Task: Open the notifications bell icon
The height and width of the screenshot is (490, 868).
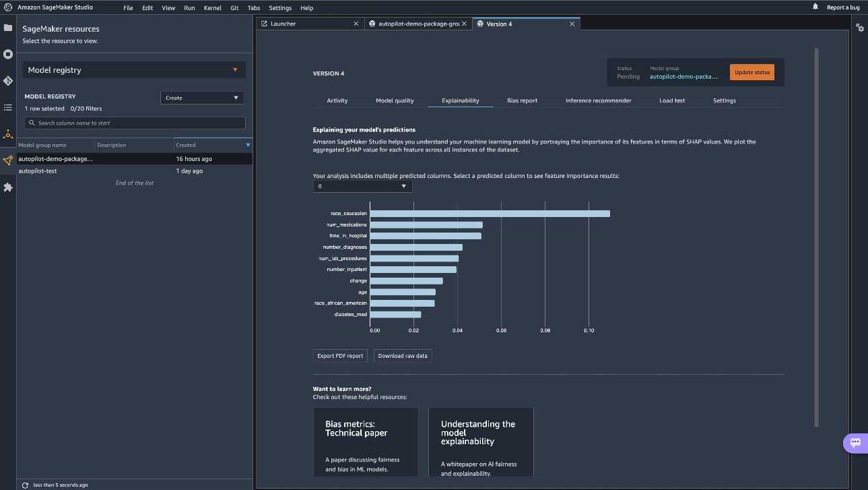Action: click(815, 7)
